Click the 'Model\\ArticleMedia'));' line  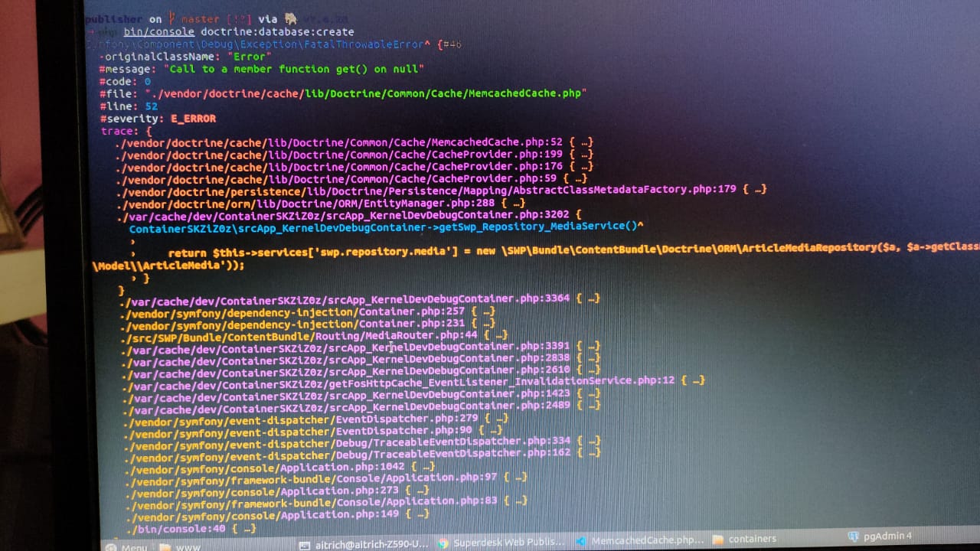click(x=168, y=266)
